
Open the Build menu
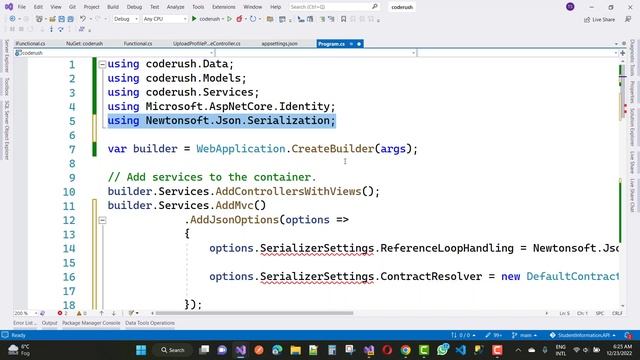click(113, 7)
